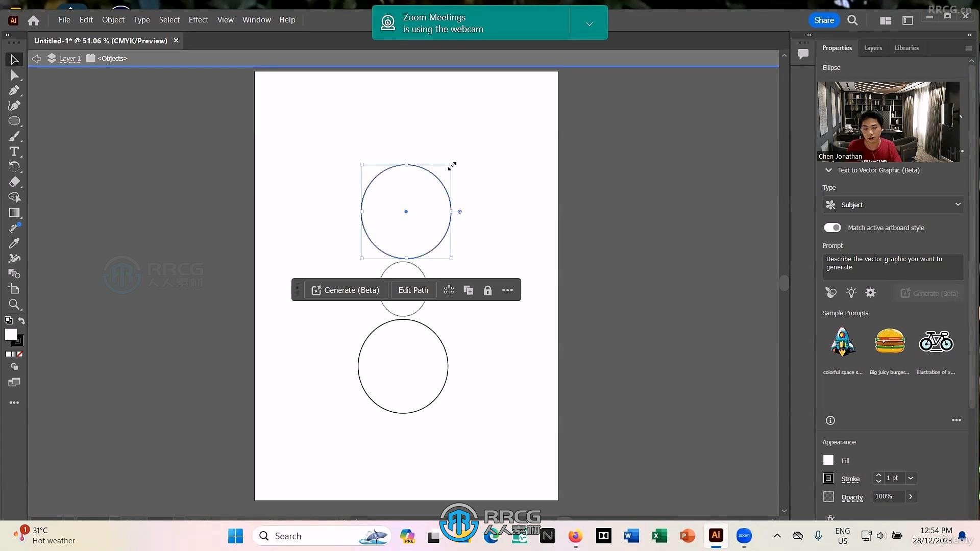The height and width of the screenshot is (551, 980).
Task: Select the Shape Builder tool
Action: click(x=14, y=274)
